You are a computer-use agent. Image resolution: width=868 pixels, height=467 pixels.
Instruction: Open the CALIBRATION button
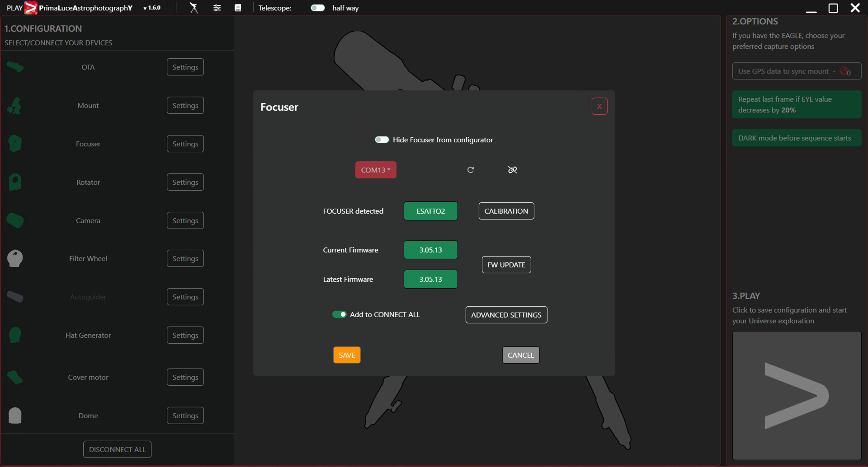coord(506,211)
